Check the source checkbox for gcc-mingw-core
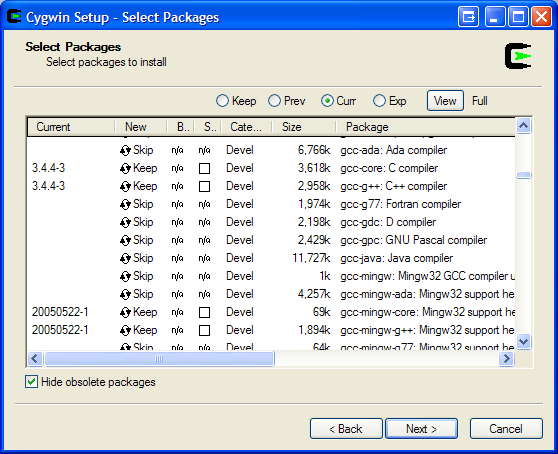Viewport: 558px width, 454px height. 204,312
